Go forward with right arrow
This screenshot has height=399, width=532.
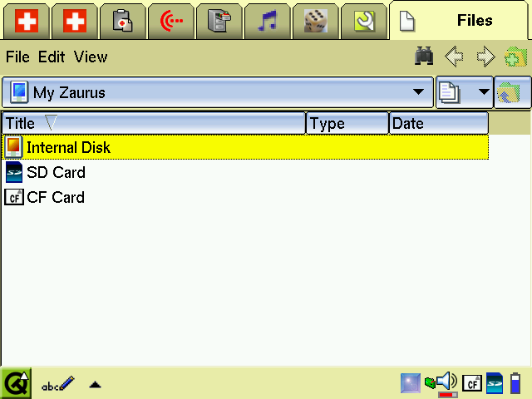(485, 57)
